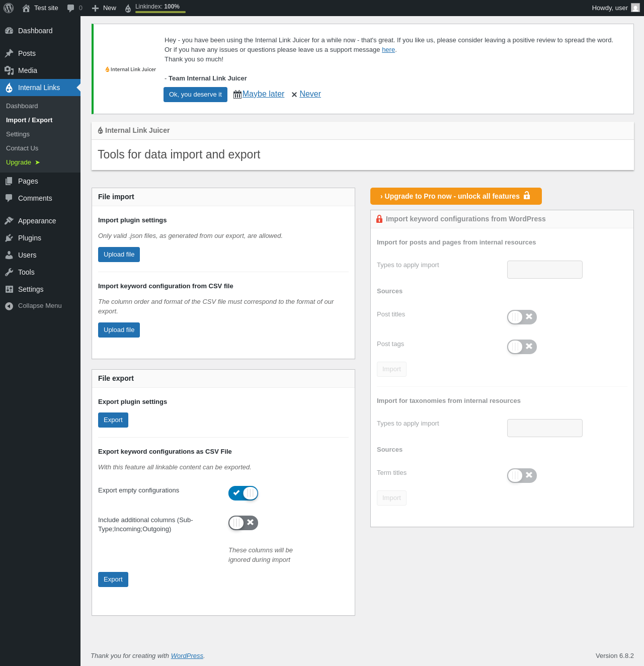Screen dimensions: 644x666
Task: Click the WordPress logo in admin bar
Action: (9, 8)
